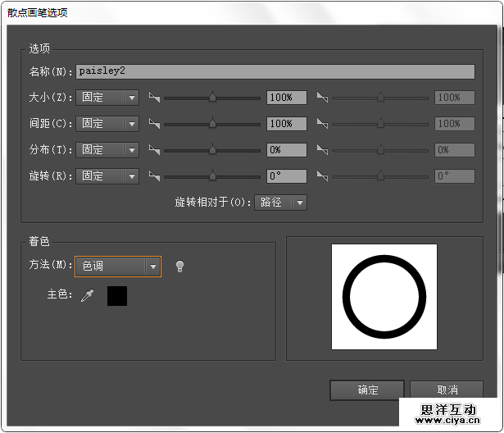The height and width of the screenshot is (433, 504).
Task: Click the 确定 button
Action: click(x=367, y=390)
